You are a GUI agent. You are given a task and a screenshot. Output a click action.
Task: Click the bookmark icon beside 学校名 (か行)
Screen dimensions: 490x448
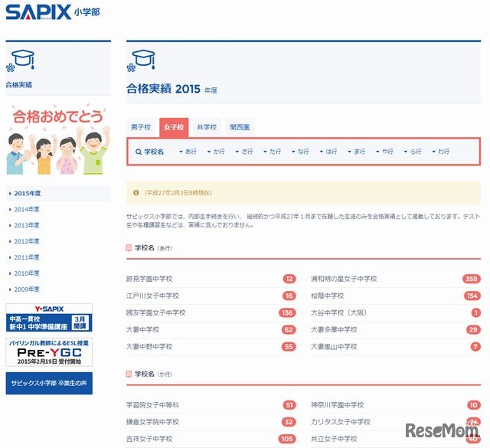[x=129, y=374]
